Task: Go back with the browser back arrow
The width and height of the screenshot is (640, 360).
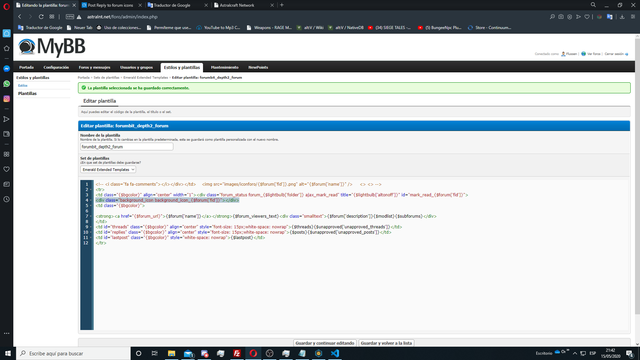Action: coord(20,17)
